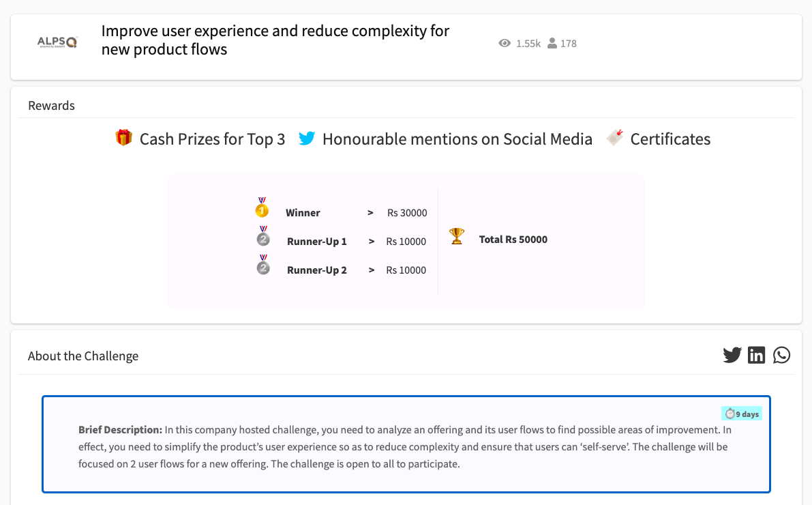
Task: Click the Total Rs 50000 label
Action: [513, 240]
